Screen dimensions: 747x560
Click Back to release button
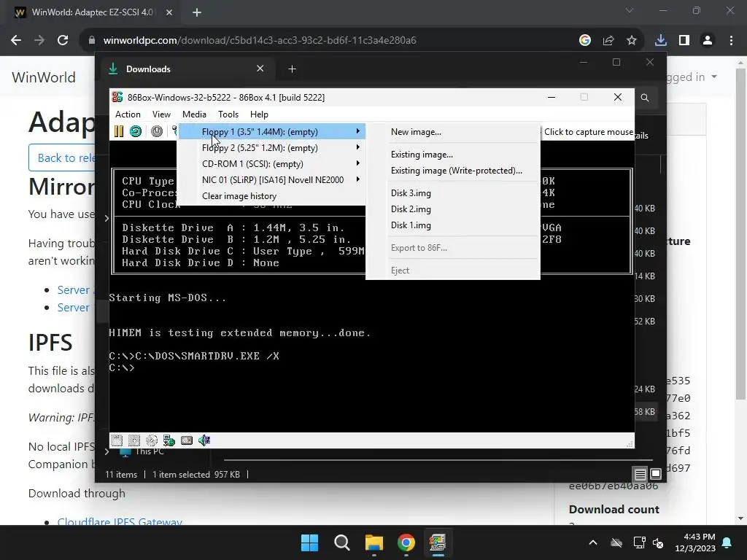[62, 157]
